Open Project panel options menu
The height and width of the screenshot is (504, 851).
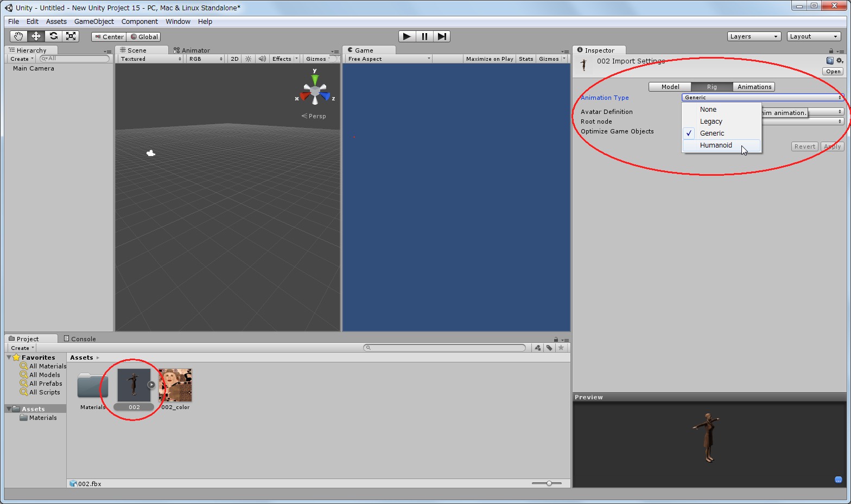[x=565, y=340]
